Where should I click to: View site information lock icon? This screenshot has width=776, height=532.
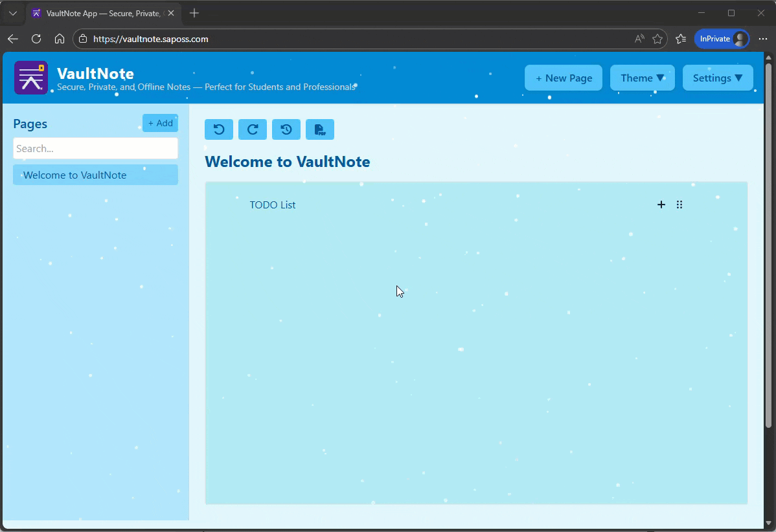tap(83, 39)
